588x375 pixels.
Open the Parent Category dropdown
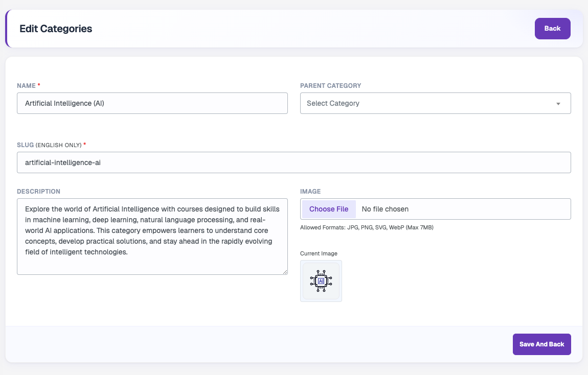pyautogui.click(x=435, y=103)
